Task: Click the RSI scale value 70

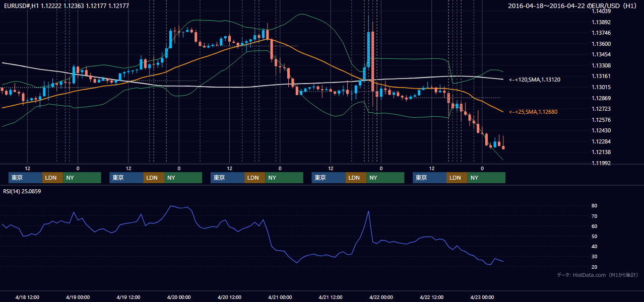Action: (594, 216)
